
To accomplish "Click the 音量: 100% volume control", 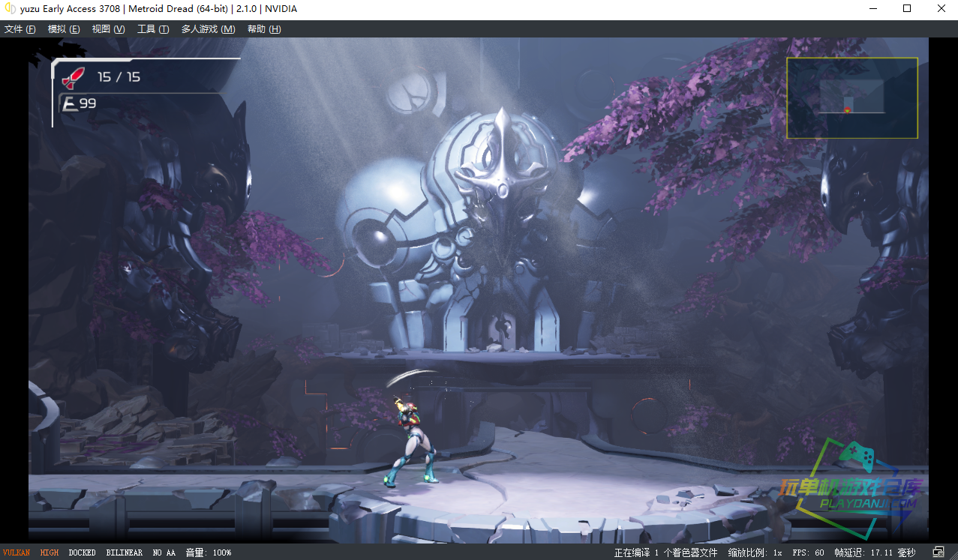I will (x=209, y=553).
